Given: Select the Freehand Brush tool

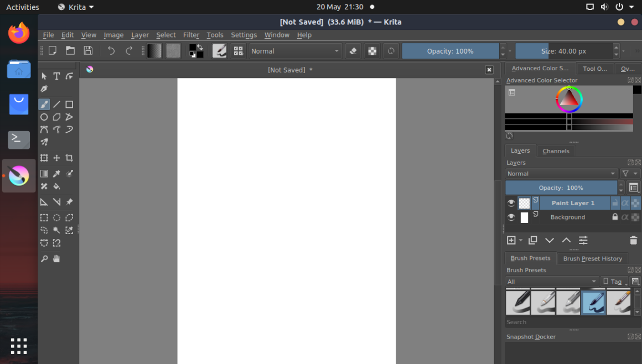Looking at the screenshot, I should 44,104.
